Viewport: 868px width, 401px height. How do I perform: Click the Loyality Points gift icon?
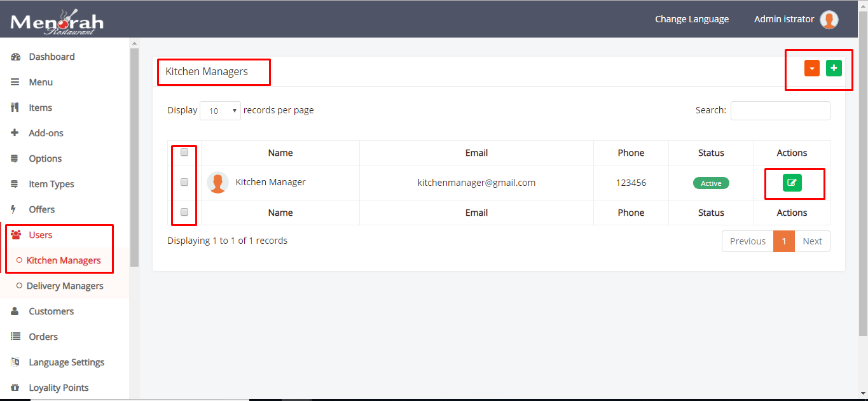pyautogui.click(x=15, y=388)
